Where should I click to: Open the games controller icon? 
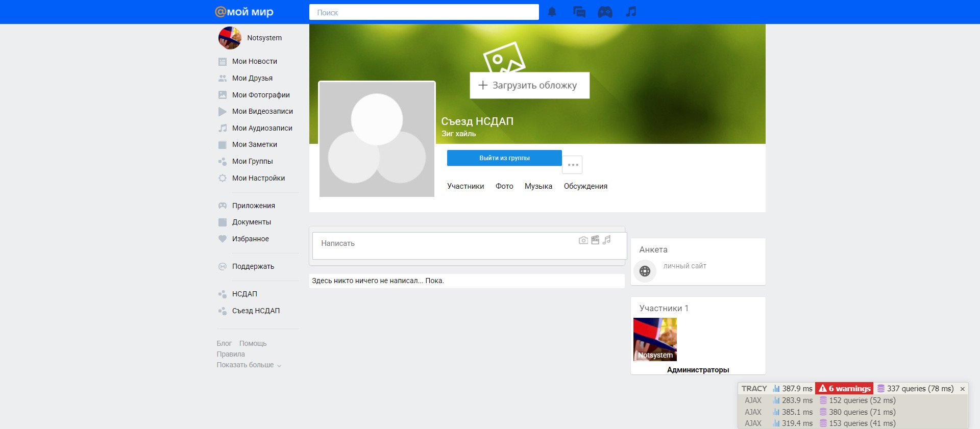click(605, 12)
